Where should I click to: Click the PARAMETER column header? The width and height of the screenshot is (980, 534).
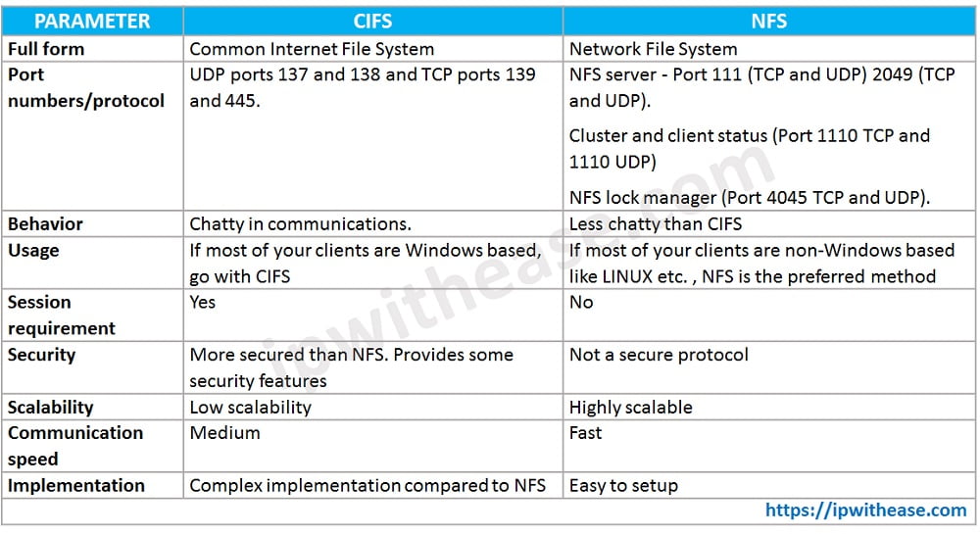tap(92, 21)
